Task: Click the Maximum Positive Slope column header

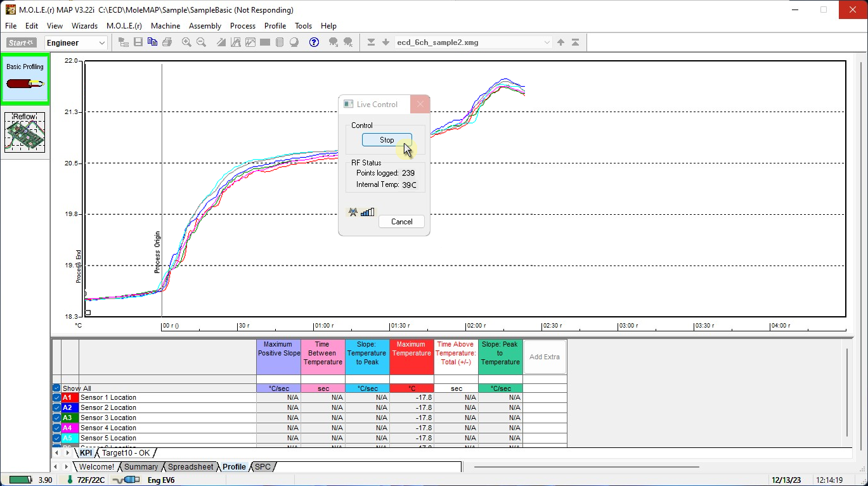Action: [278, 357]
